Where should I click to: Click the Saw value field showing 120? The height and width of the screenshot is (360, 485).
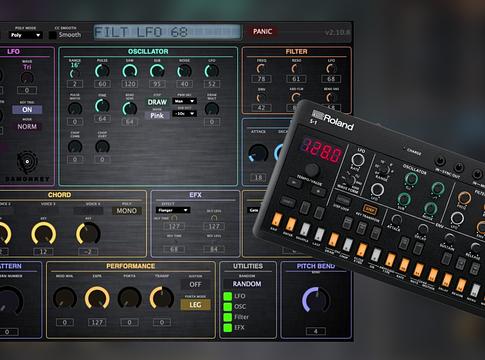pyautogui.click(x=130, y=84)
